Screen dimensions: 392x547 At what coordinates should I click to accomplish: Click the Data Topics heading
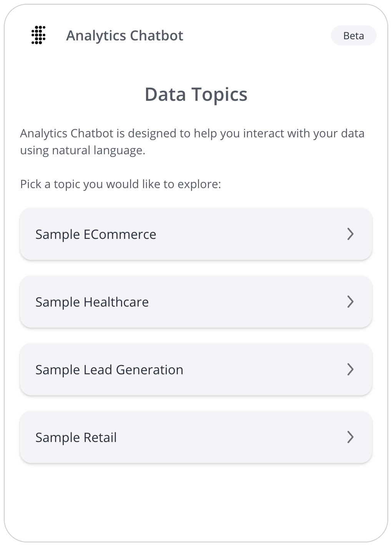point(196,94)
